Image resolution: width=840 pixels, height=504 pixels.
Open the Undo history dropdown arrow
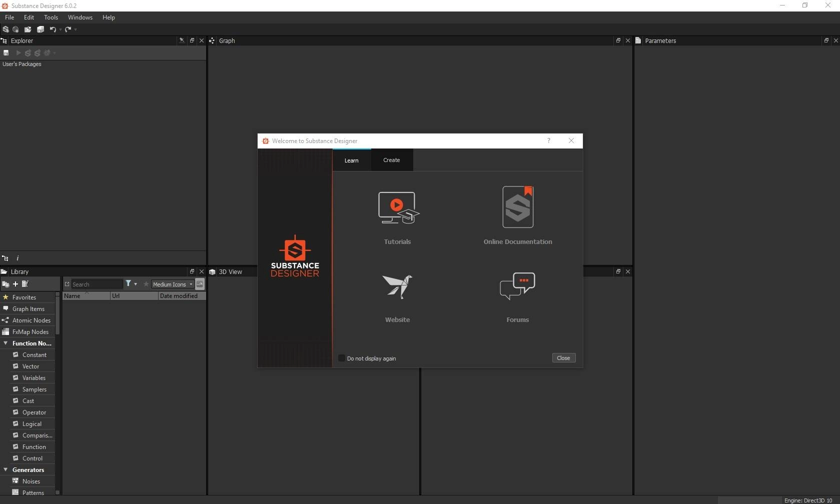(61, 29)
